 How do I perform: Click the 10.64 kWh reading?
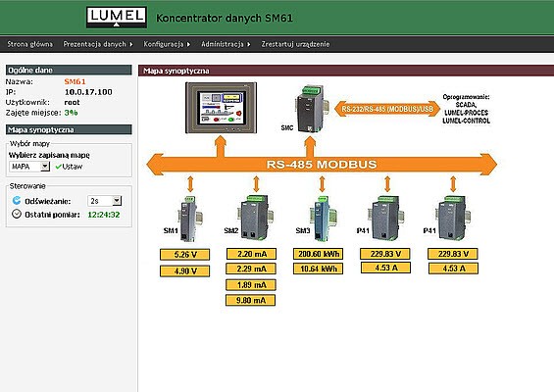318,269
